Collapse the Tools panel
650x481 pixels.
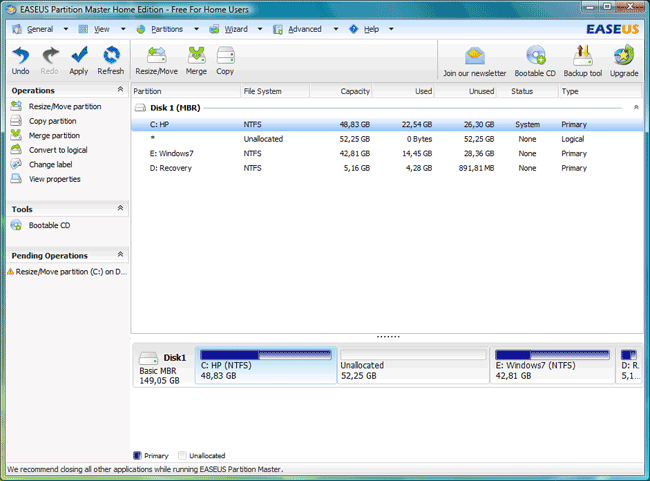[x=121, y=209]
